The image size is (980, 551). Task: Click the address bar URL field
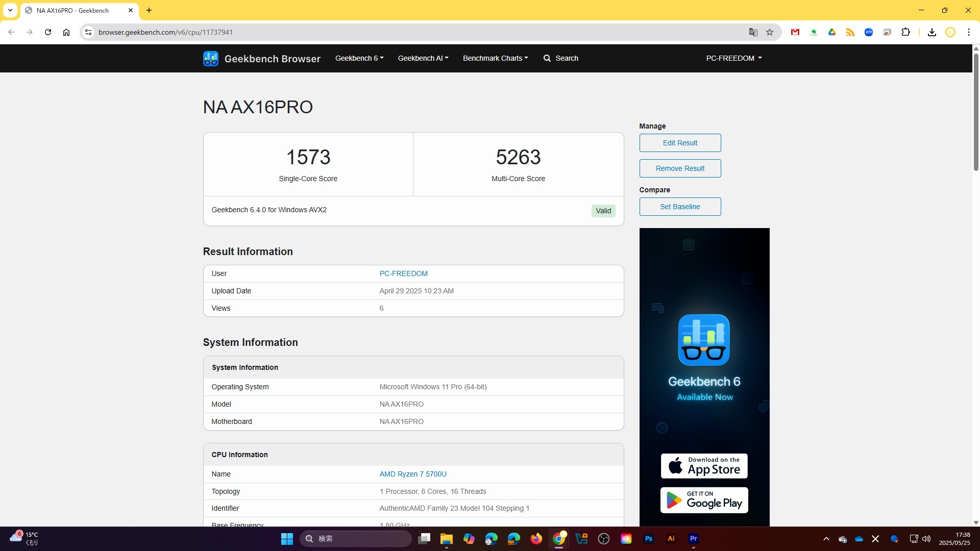(x=357, y=32)
